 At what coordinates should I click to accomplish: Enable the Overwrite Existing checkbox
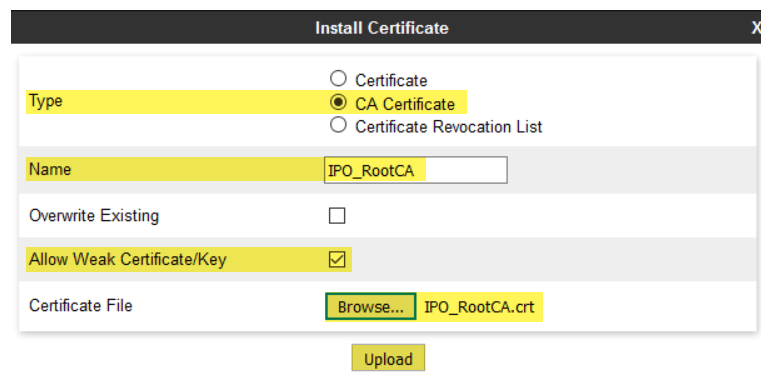(x=337, y=216)
